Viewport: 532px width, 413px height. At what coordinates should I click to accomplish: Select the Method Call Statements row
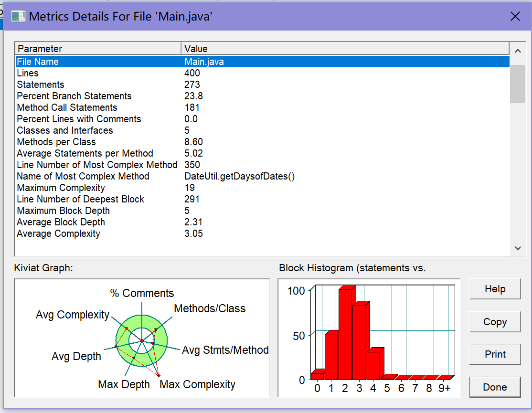[x=262, y=107]
